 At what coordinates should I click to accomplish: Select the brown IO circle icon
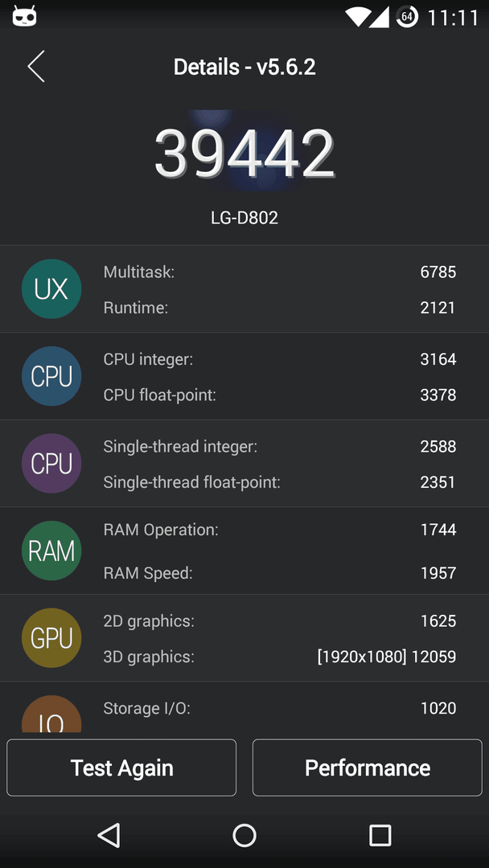click(51, 714)
